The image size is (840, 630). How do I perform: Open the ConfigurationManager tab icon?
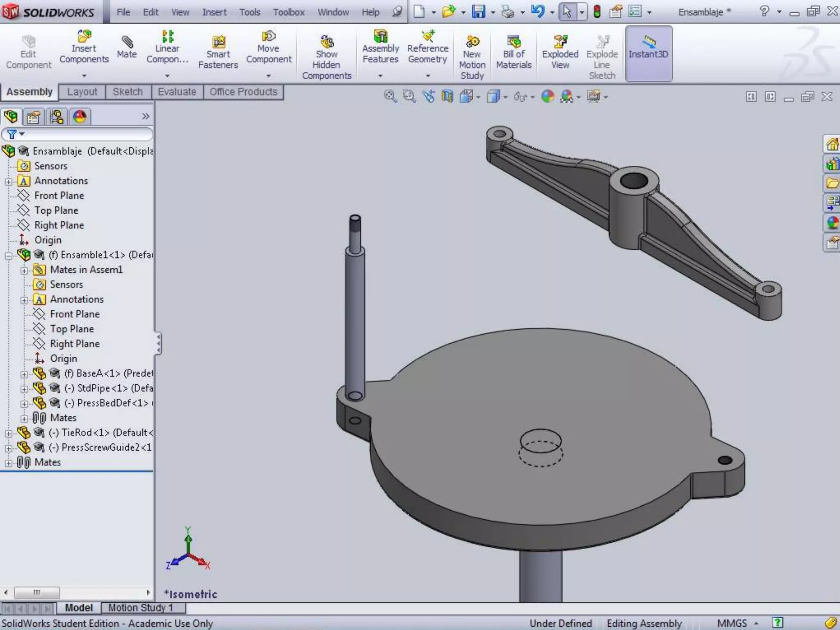pos(57,117)
